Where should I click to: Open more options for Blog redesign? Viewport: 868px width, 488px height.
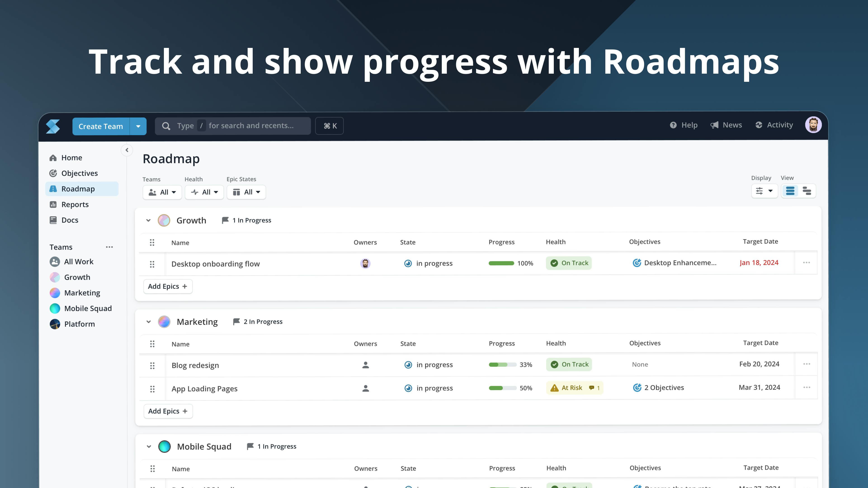807,364
